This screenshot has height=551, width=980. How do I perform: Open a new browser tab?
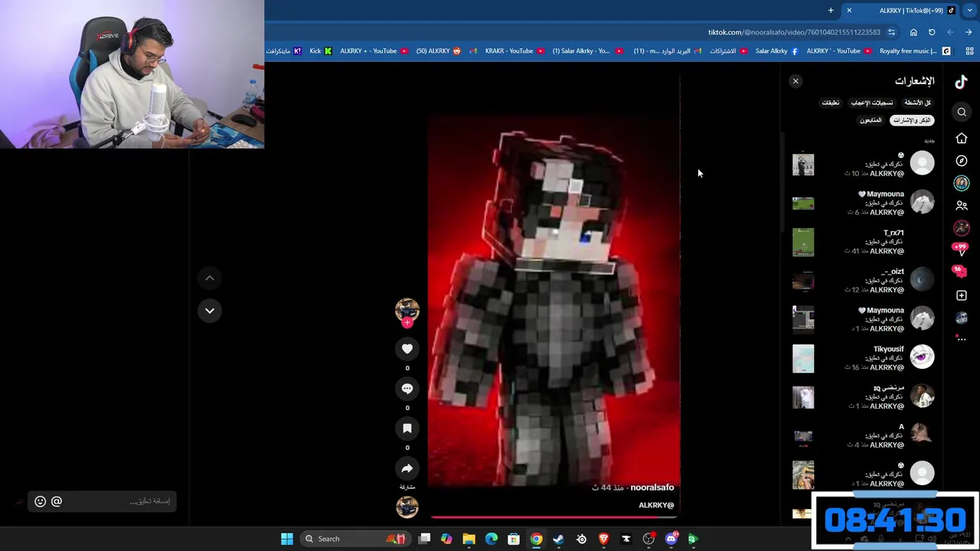[x=831, y=11]
